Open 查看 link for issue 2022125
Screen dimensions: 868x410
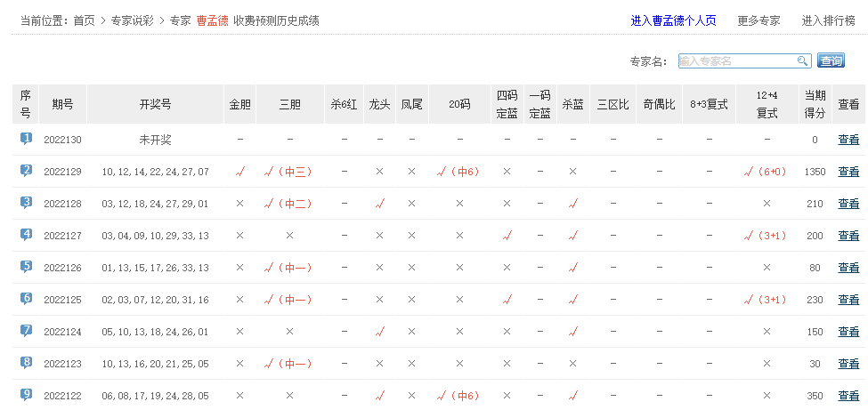848,300
